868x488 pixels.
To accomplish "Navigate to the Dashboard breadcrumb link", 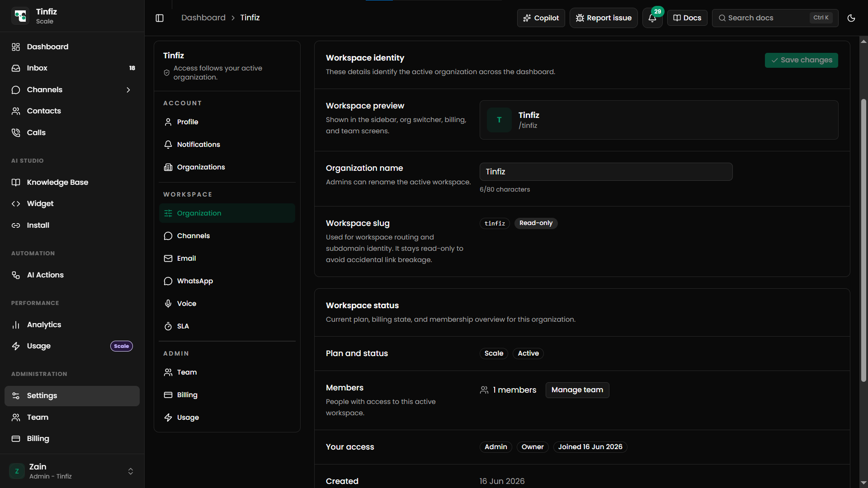I will pyautogui.click(x=203, y=18).
